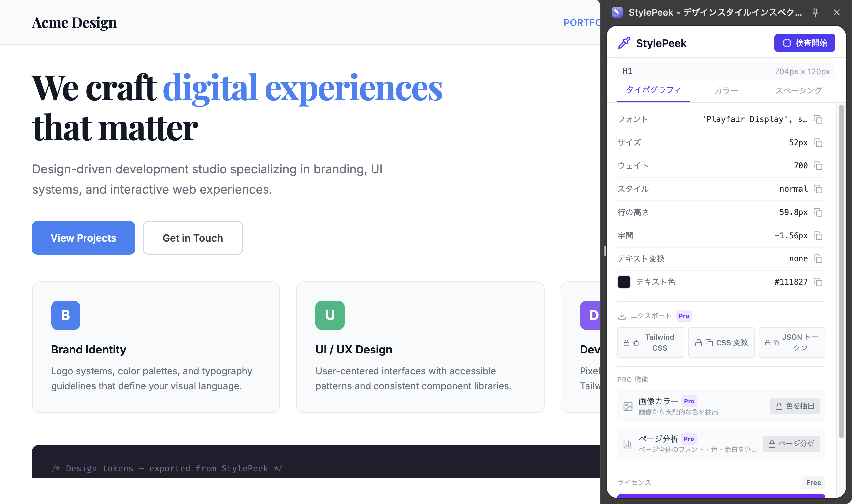Click the View Projects button
Image resolution: width=852 pixels, height=504 pixels.
[x=83, y=238]
